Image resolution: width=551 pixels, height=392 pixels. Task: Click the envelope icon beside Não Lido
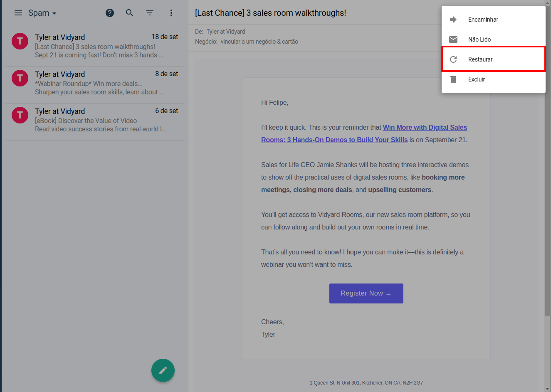(x=453, y=39)
